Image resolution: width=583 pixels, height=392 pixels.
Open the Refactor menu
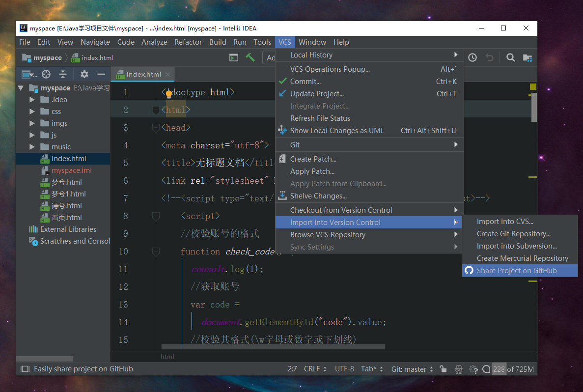click(x=188, y=42)
